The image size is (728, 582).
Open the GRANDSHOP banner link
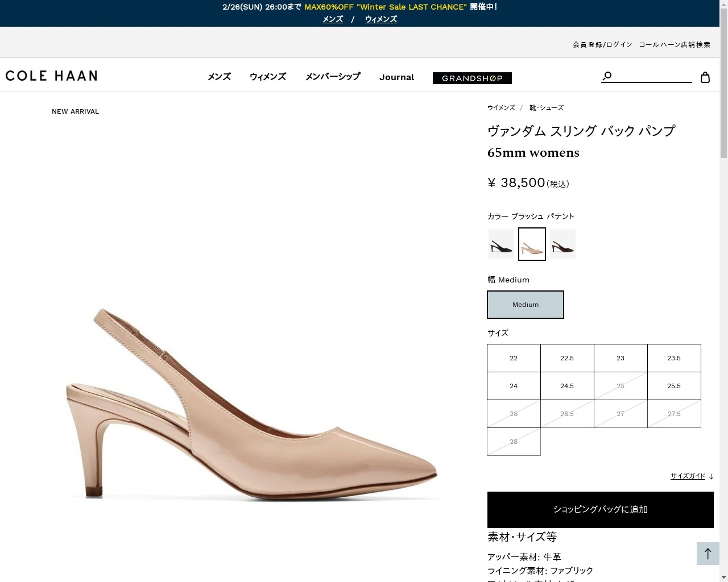tap(472, 78)
